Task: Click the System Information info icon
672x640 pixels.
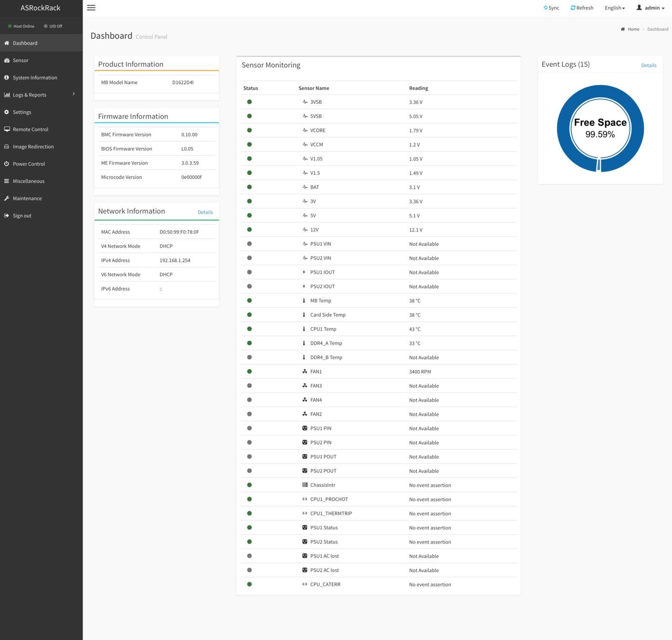Action: click(x=6, y=78)
